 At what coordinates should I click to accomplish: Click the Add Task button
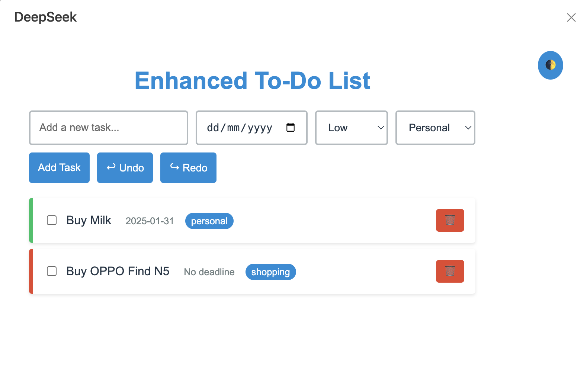[59, 168]
